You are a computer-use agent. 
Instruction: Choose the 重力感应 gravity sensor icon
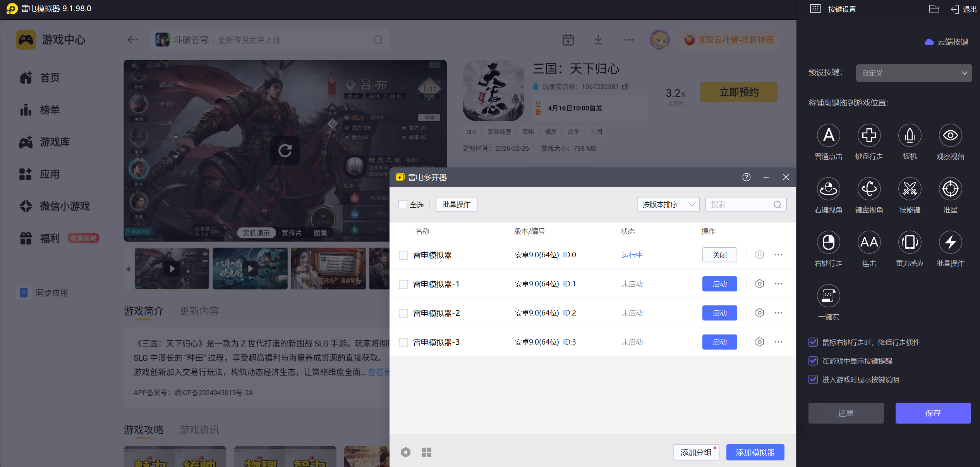tap(910, 243)
